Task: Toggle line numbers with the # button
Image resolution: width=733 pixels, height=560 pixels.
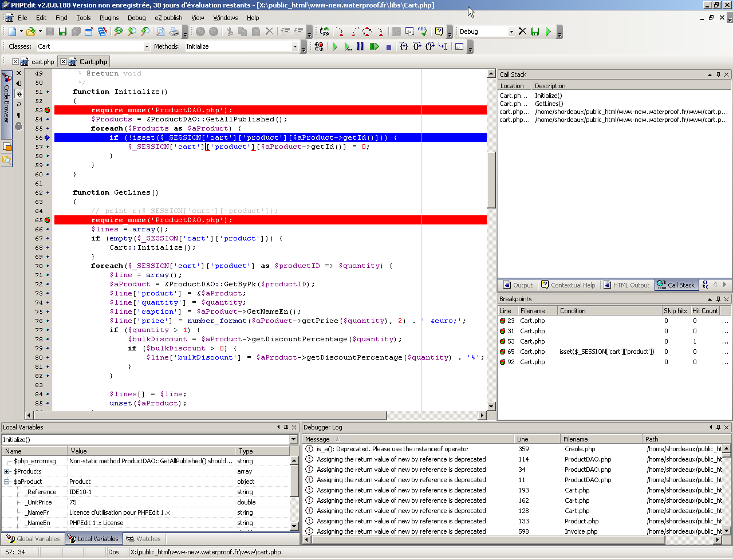Action: coord(19,94)
